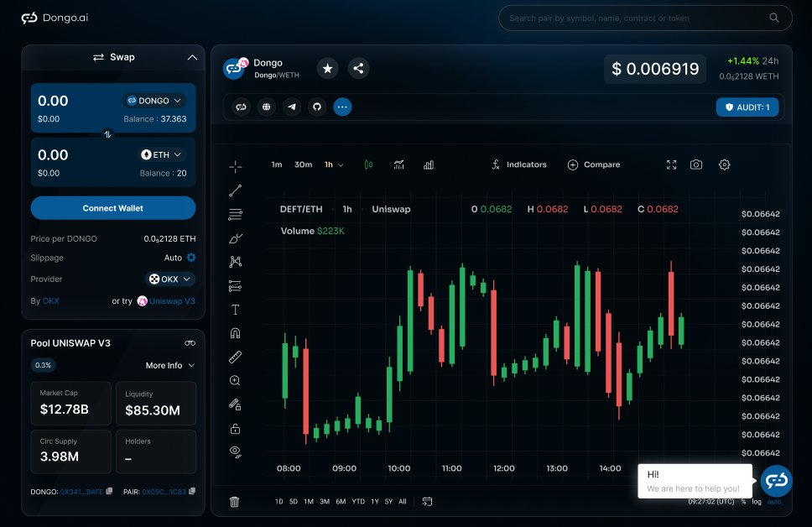Open the OKX provider dropdown

pos(169,279)
